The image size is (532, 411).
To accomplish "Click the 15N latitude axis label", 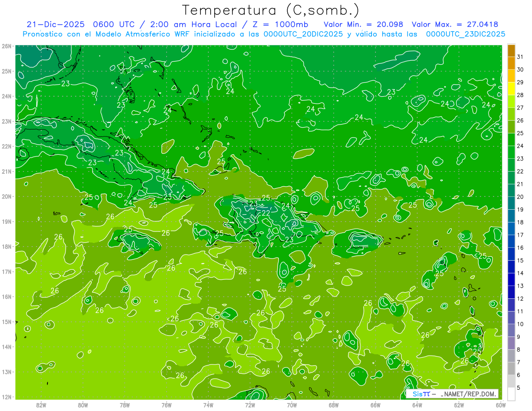I will [6, 322].
